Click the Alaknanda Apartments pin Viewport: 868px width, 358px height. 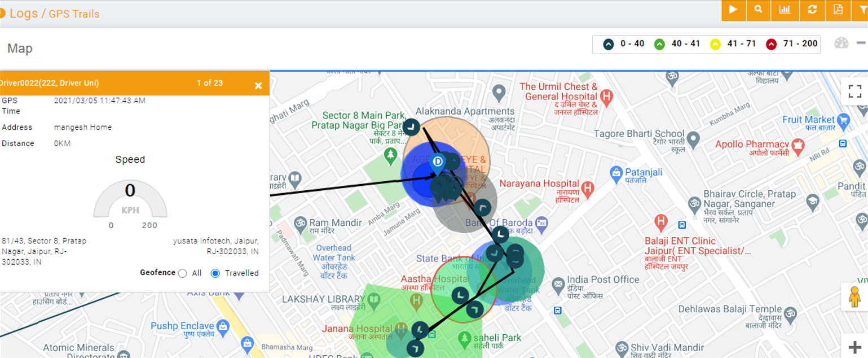[x=498, y=91]
